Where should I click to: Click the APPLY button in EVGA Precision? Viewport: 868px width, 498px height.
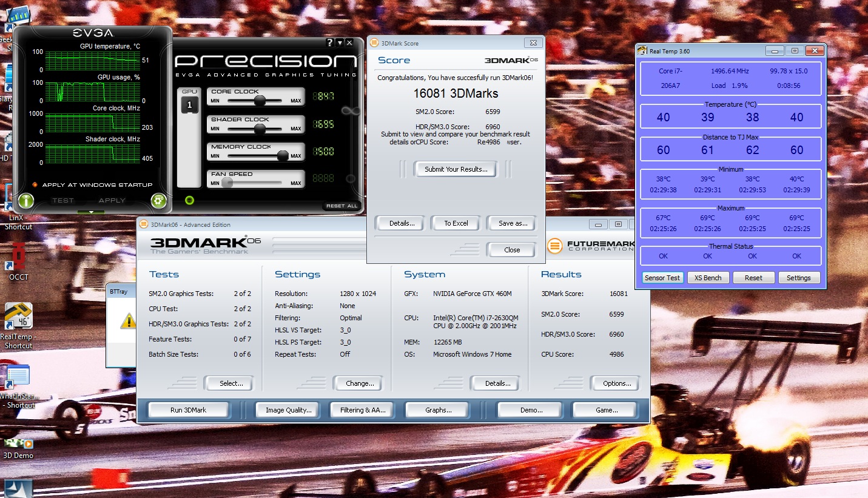click(x=112, y=200)
